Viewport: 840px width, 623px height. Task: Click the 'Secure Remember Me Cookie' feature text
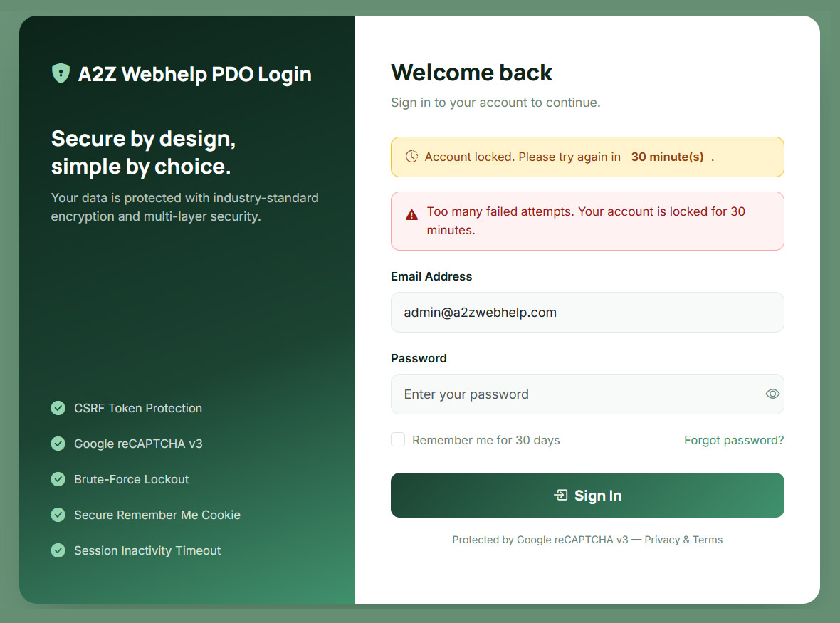point(157,515)
